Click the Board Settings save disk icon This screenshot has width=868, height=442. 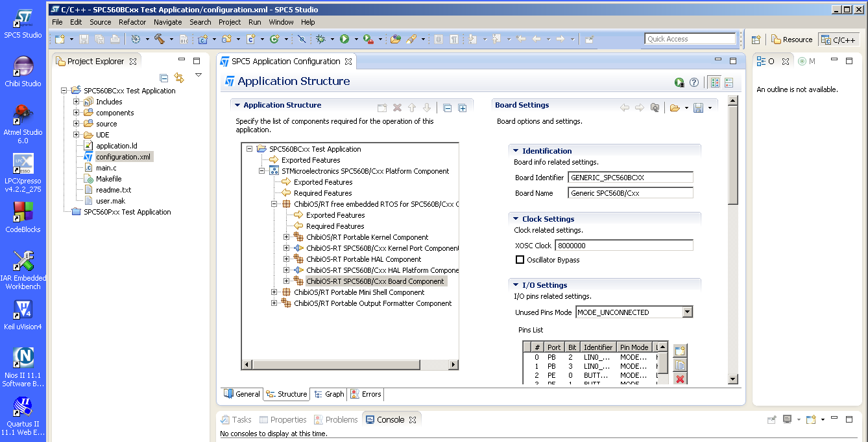pyautogui.click(x=699, y=108)
